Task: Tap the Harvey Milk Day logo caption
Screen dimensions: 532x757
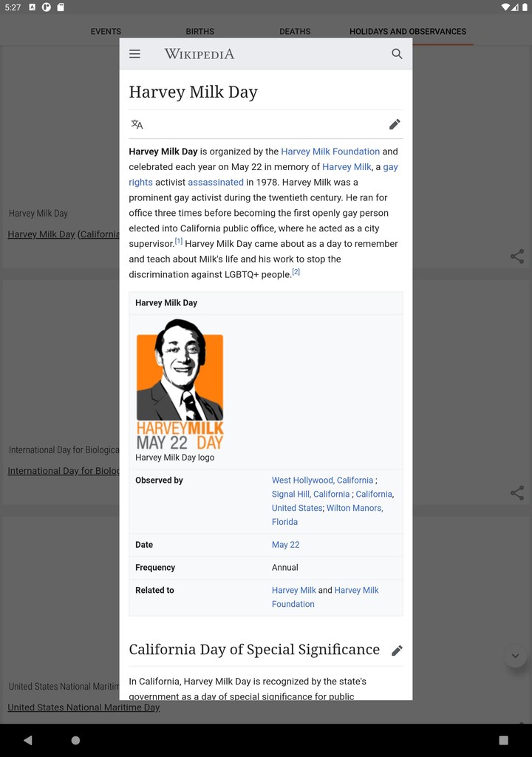Action: tap(175, 458)
